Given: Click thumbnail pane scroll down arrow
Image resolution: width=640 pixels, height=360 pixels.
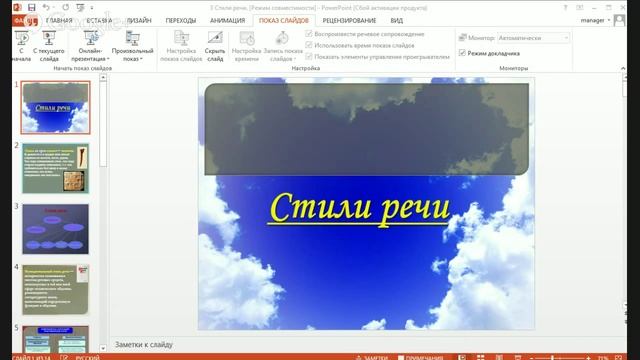Looking at the screenshot, I should pos(103,348).
